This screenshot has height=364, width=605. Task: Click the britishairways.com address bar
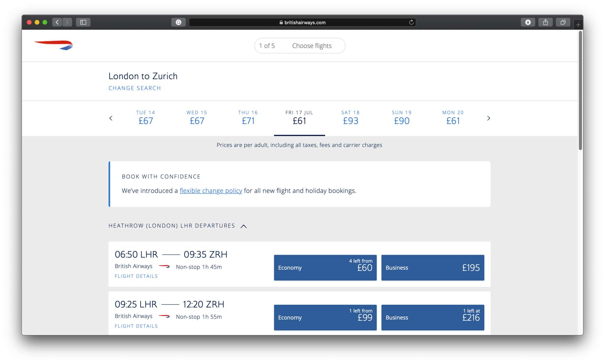[302, 22]
